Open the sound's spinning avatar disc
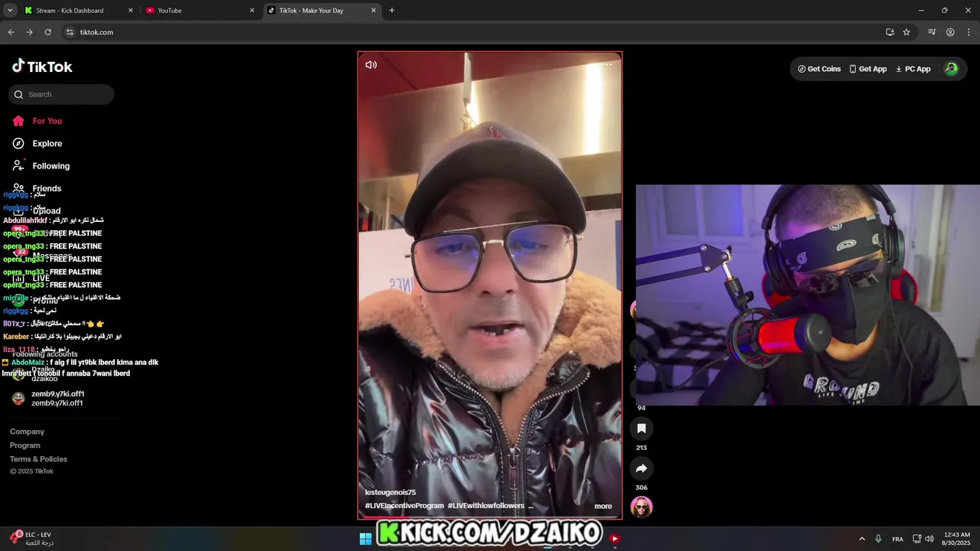Viewport: 980px width, 551px height. coord(642,507)
